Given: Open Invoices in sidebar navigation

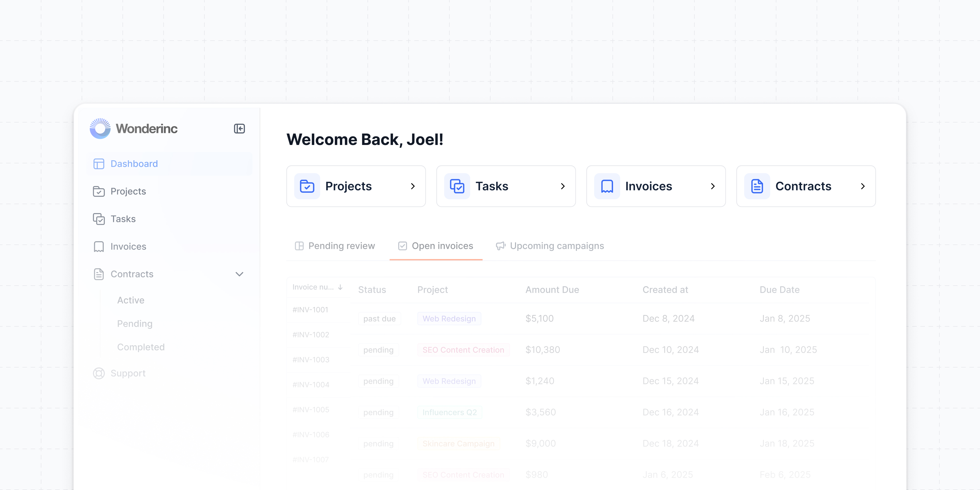Looking at the screenshot, I should point(170,247).
